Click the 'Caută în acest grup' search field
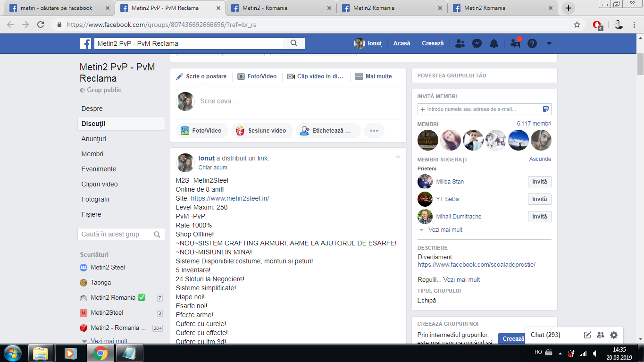 click(x=121, y=234)
